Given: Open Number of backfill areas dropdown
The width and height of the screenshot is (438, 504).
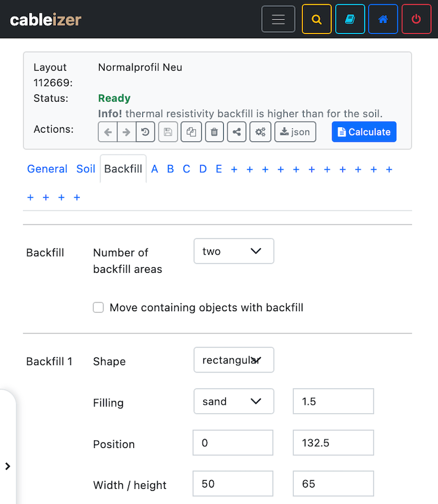Looking at the screenshot, I should [x=234, y=251].
